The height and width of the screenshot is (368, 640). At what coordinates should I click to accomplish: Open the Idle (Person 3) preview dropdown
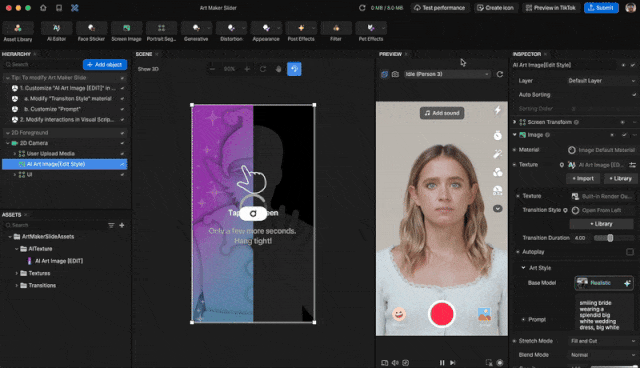tap(447, 74)
